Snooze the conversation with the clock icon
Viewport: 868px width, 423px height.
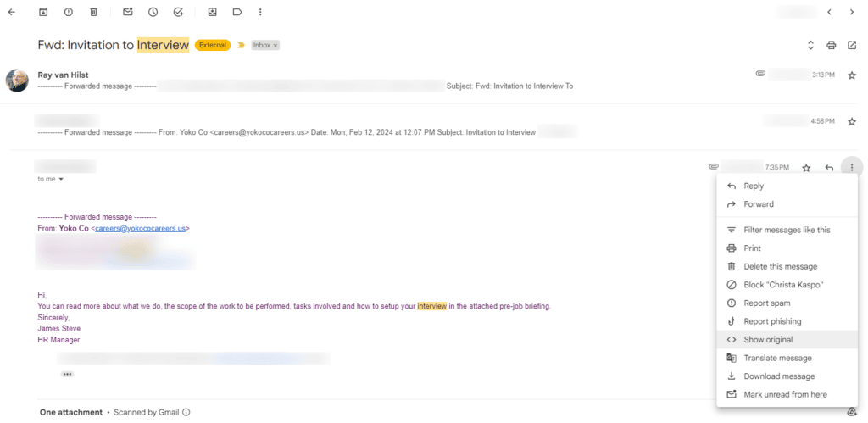(153, 13)
